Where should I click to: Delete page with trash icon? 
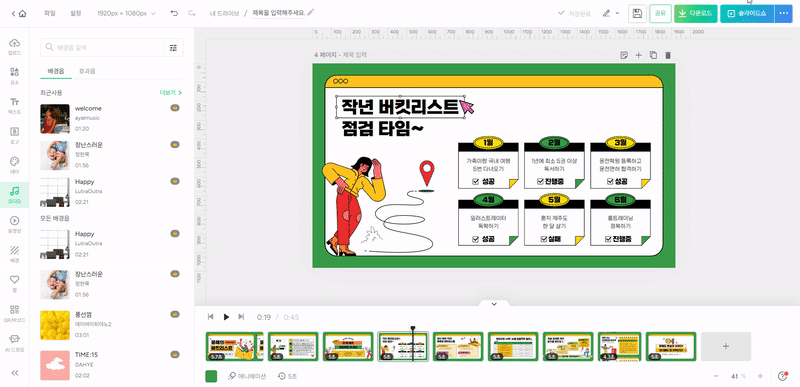[x=668, y=55]
